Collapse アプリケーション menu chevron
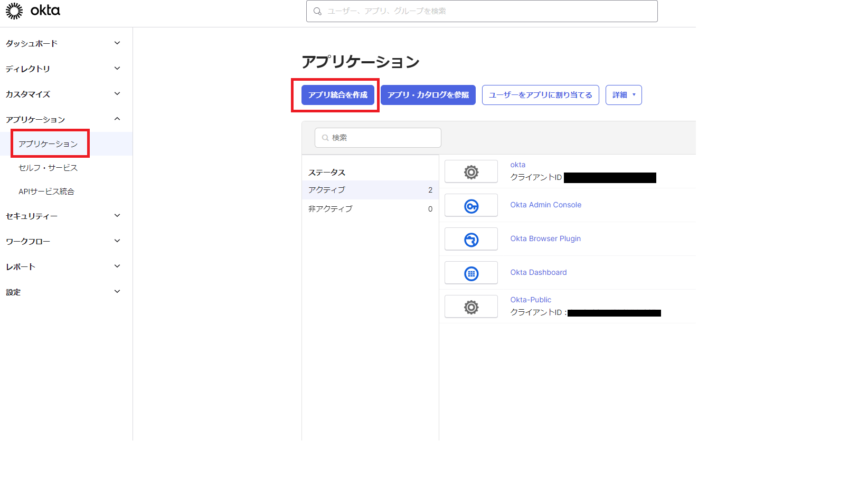The height and width of the screenshot is (478, 868). (x=117, y=119)
